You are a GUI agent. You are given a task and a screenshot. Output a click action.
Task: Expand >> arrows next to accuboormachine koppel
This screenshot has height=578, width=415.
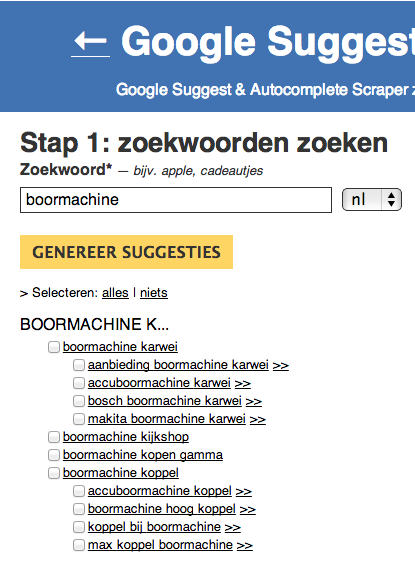[244, 491]
